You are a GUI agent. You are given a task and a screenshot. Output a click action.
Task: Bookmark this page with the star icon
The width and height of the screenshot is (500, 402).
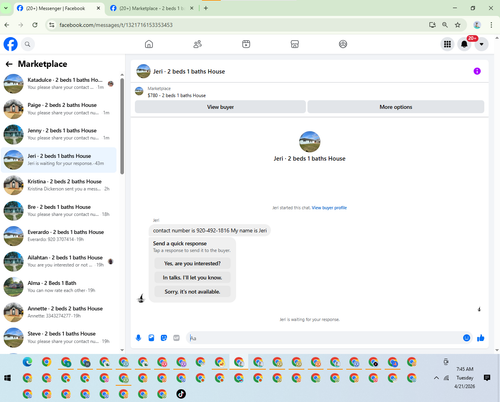458,25
